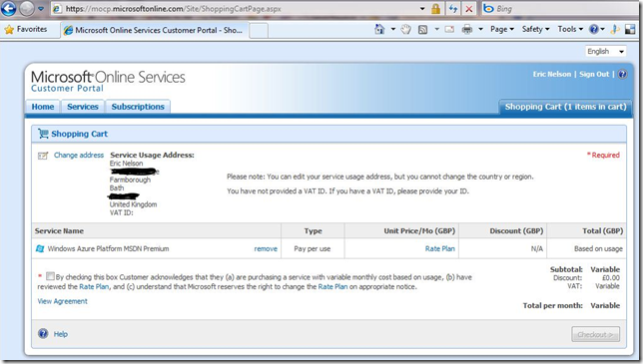Open the View Agreement link
The height and width of the screenshot is (364, 643).
click(62, 301)
